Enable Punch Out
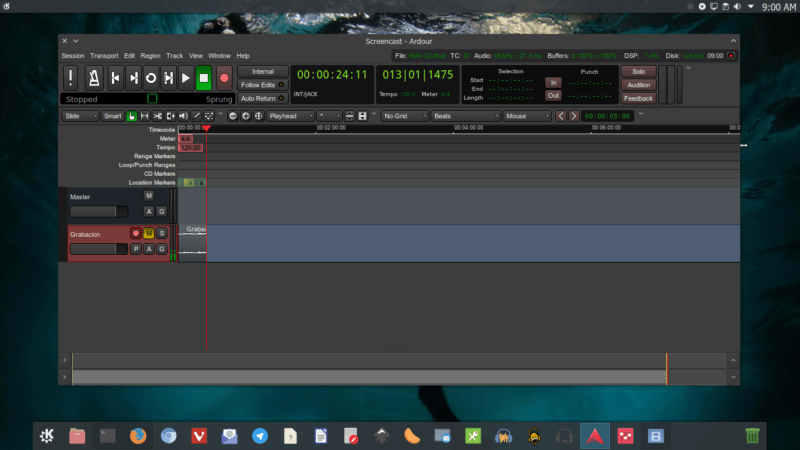This screenshot has width=800, height=450. coord(554,95)
